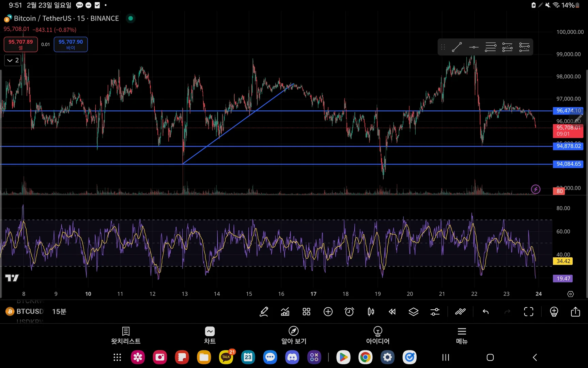Screen dimensions: 588x368
Task: Open chart type candlestick icon
Action: tap(371, 311)
